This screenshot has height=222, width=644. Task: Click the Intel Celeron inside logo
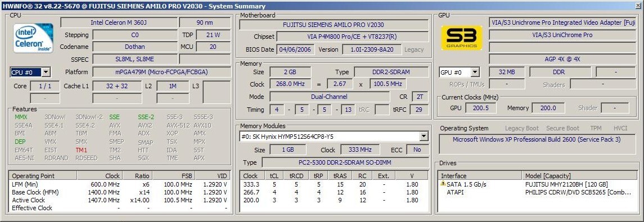(33, 38)
